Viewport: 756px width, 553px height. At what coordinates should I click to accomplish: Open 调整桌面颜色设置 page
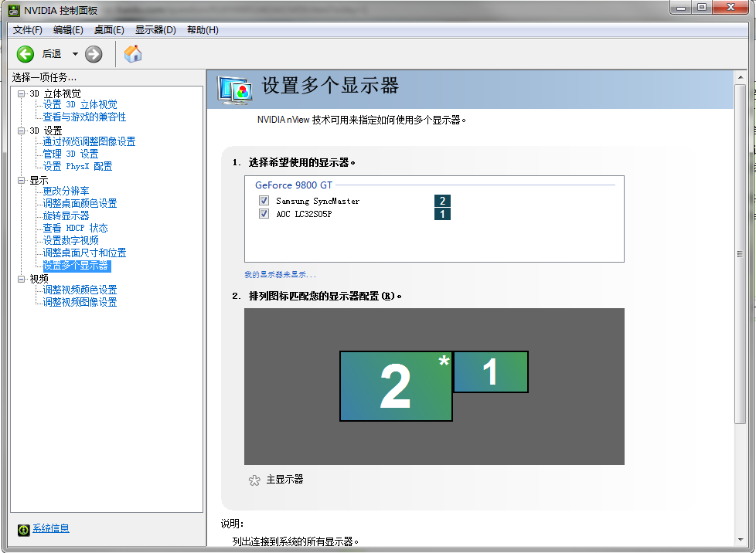[80, 203]
